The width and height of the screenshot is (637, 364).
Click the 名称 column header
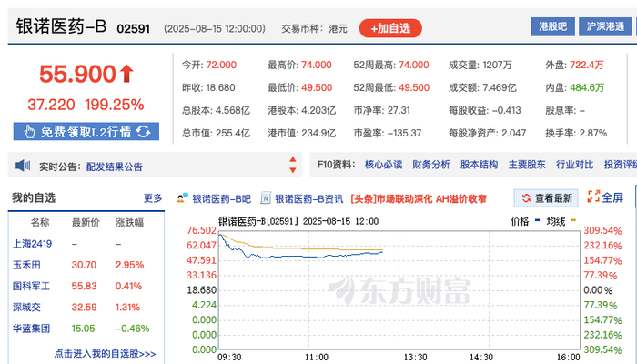point(40,223)
